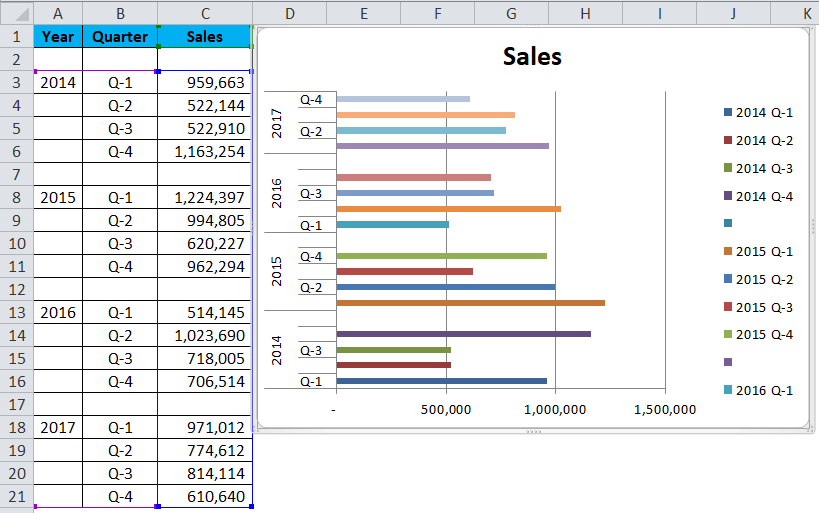Screen dimensions: 819x513
Task: Select the chart title "Sales"
Action: (x=532, y=57)
